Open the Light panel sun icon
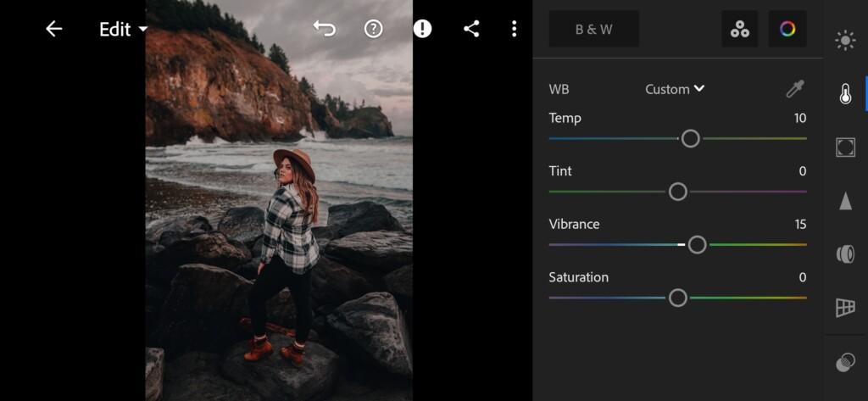 pyautogui.click(x=845, y=41)
